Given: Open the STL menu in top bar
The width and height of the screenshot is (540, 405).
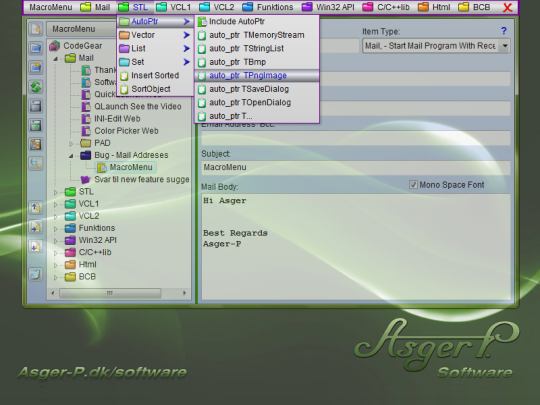Looking at the screenshot, I should pyautogui.click(x=133, y=7).
